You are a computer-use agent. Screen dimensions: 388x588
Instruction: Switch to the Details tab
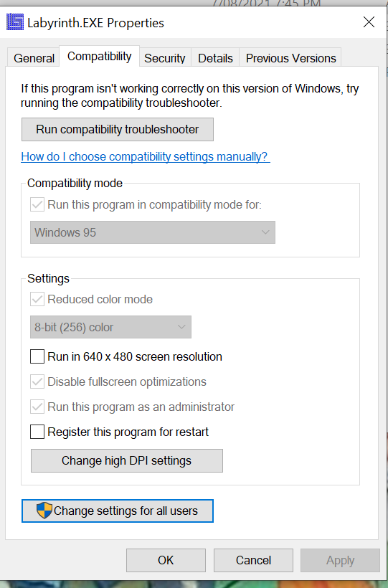(215, 58)
